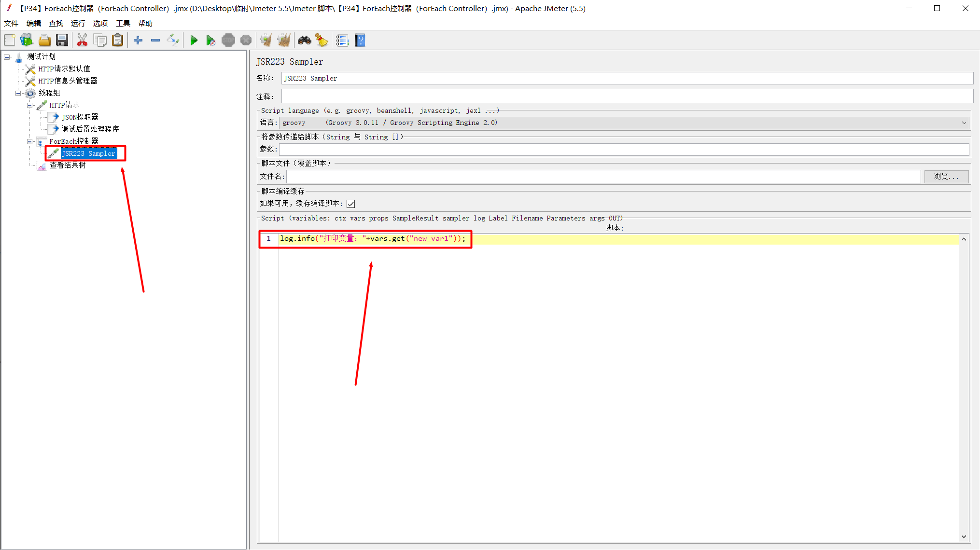Open the 运行 menu

tap(78, 23)
